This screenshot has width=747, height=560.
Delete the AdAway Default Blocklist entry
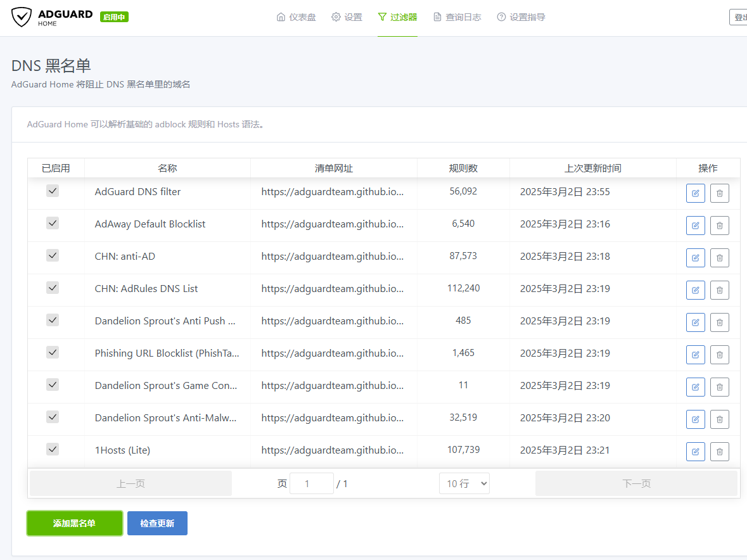tap(719, 226)
